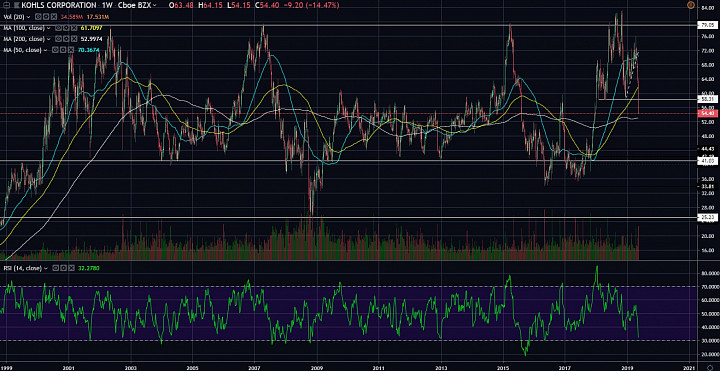Open settings for MA (200, close)
The image size is (720, 371).
[66, 39]
